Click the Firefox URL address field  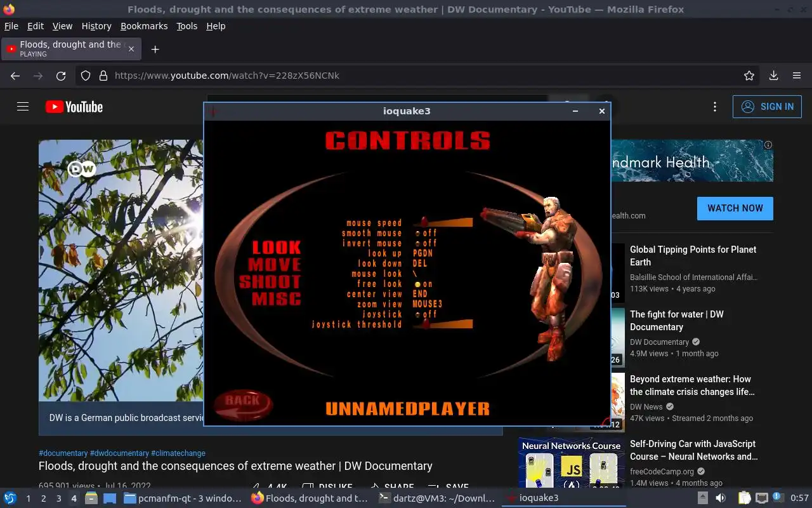(x=419, y=76)
